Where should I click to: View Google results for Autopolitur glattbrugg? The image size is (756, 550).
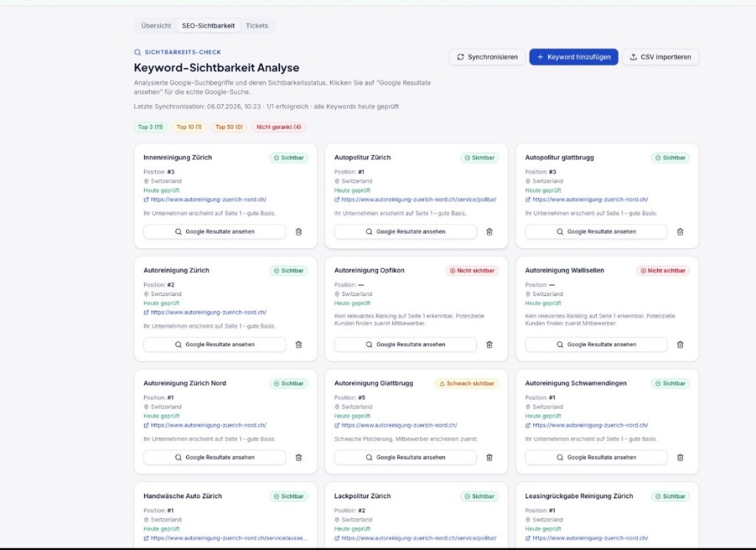point(597,232)
